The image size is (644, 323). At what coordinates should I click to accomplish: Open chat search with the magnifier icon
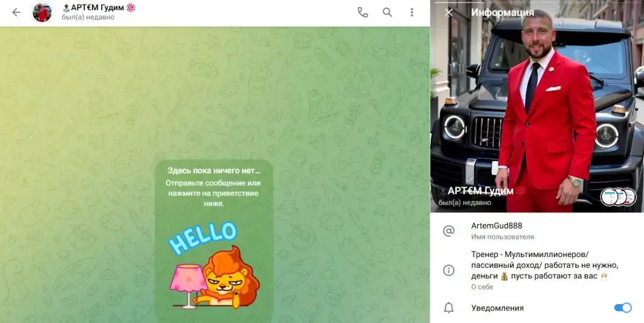pyautogui.click(x=387, y=13)
